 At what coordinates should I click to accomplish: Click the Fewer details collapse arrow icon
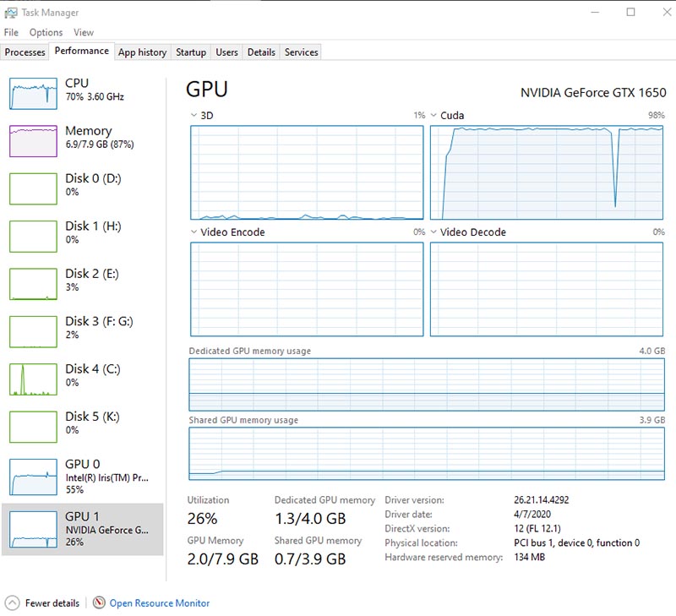(13, 602)
